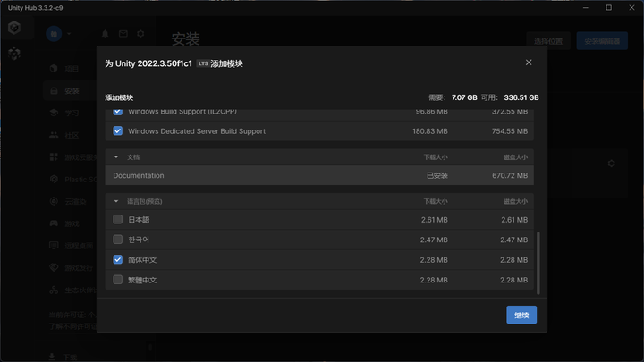Click the 安装 page heading behind dialog
644x362 pixels.
click(186, 39)
